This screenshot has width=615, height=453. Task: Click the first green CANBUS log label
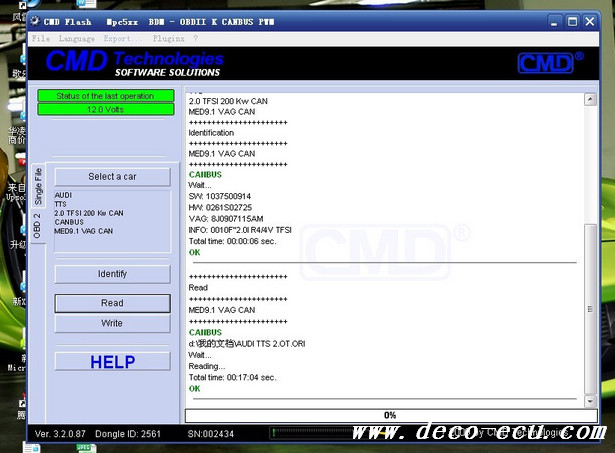pyautogui.click(x=205, y=175)
